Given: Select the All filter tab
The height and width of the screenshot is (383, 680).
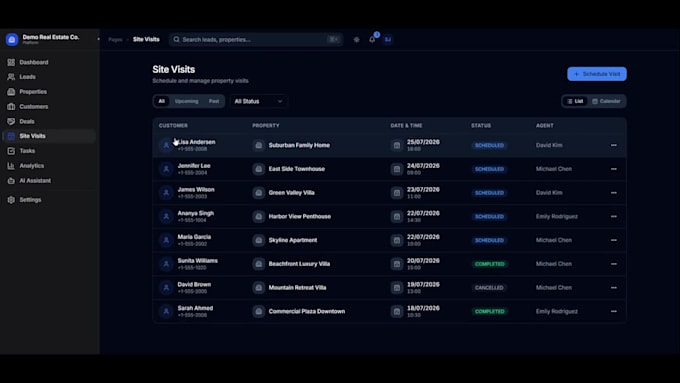Looking at the screenshot, I should (161, 101).
